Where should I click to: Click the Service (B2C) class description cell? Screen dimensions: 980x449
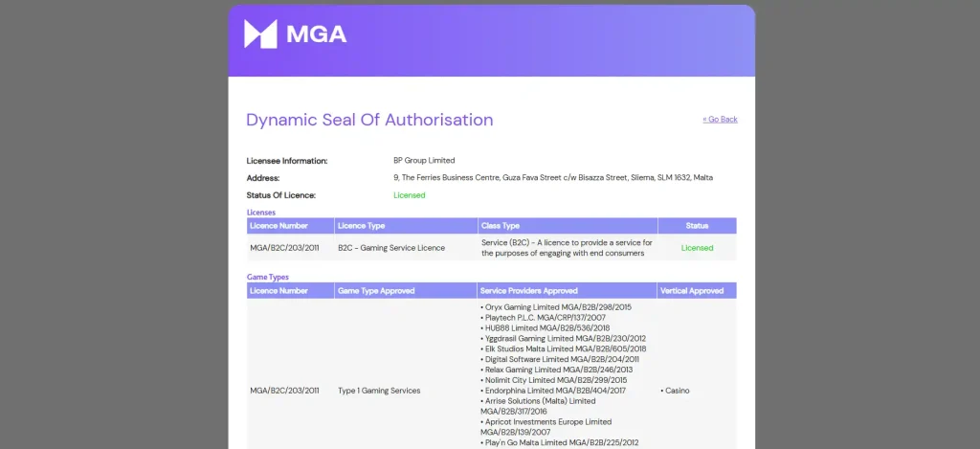[x=567, y=248]
